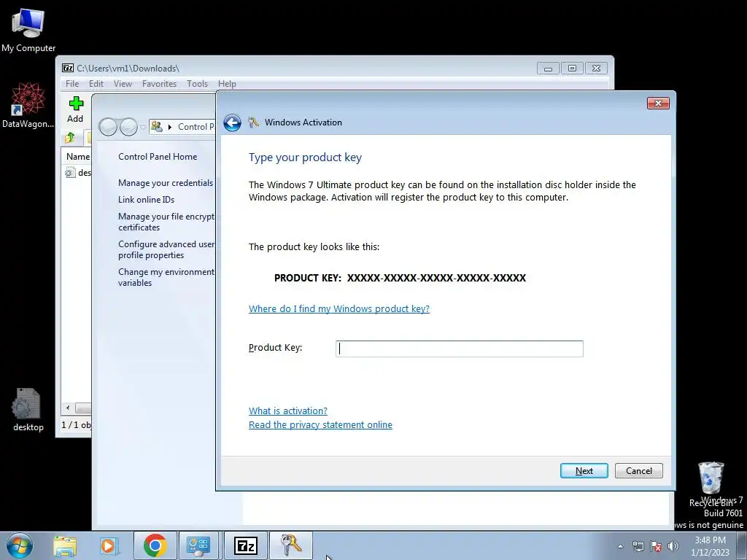747x560 pixels.
Task: Click the green Add icon in 7-Zip
Action: point(76,104)
